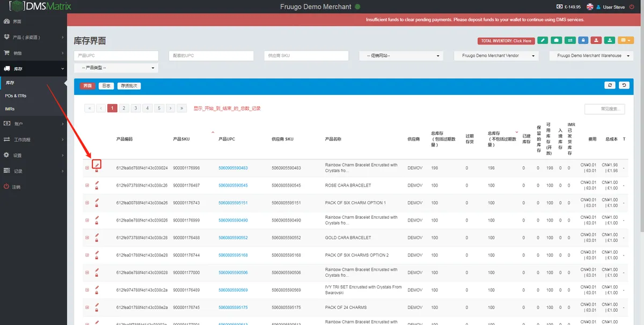Expand the 产品（多渠道）sidebar menu
This screenshot has height=325, width=644.
click(33, 37)
